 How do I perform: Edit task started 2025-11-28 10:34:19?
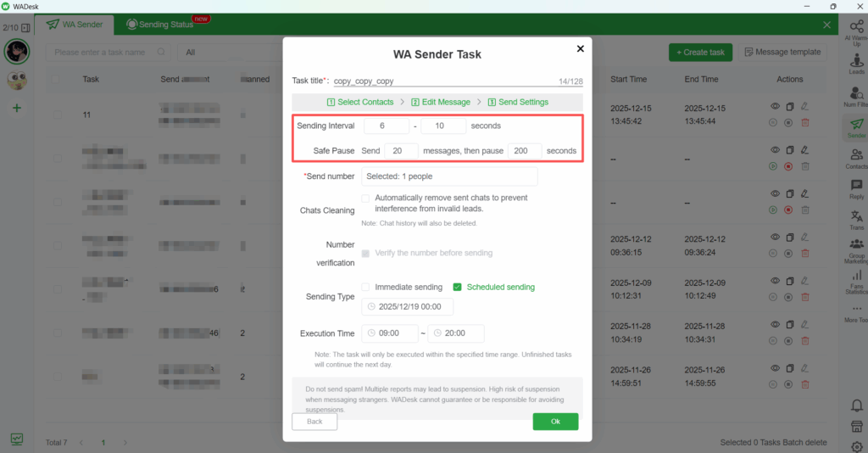(805, 325)
